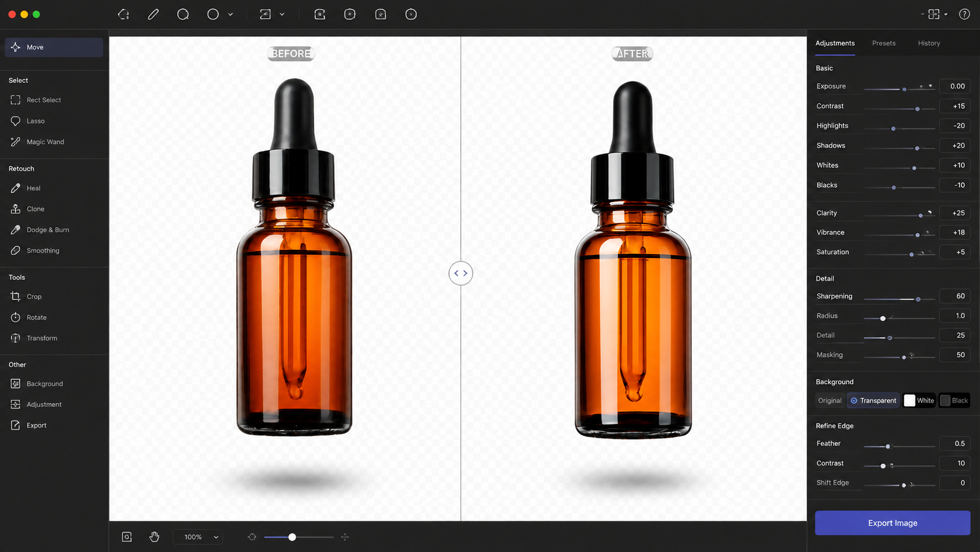Click the Radius value field 1.0

(955, 316)
